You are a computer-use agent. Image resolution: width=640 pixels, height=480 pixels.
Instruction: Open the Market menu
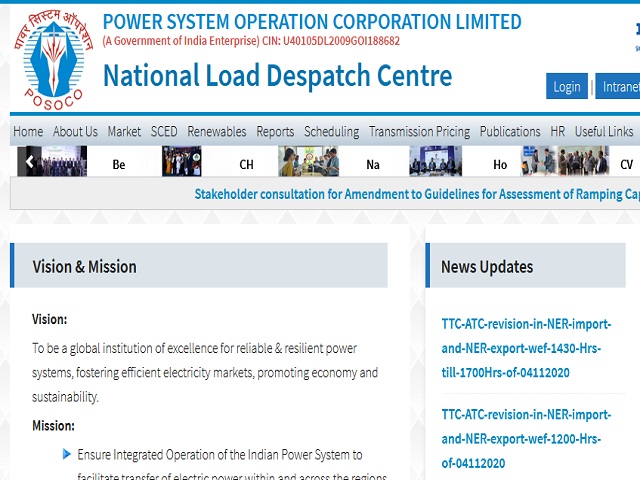pyautogui.click(x=124, y=132)
